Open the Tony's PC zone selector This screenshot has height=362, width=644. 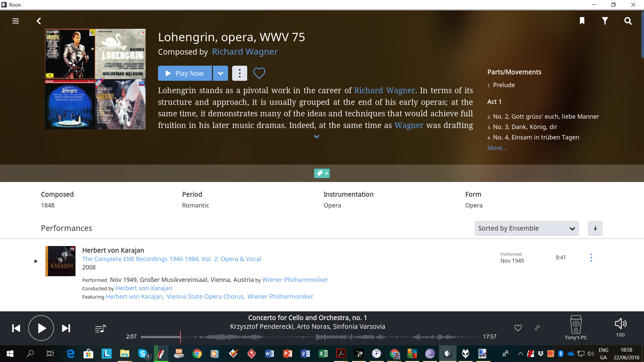(x=576, y=328)
